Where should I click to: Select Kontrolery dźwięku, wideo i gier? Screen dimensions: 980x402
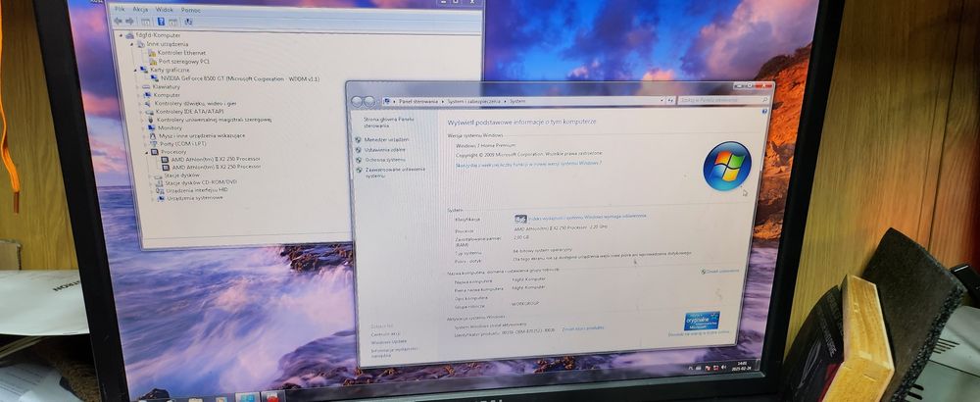196,103
